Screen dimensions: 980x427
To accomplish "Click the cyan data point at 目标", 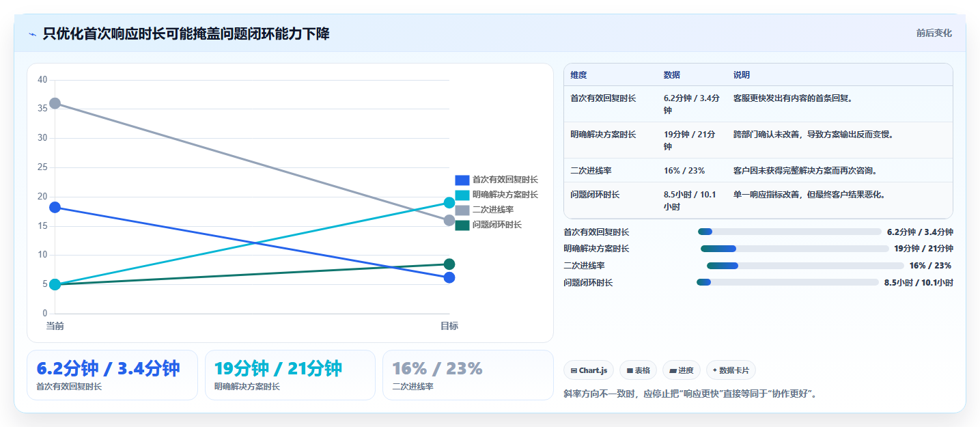I will (x=449, y=202).
